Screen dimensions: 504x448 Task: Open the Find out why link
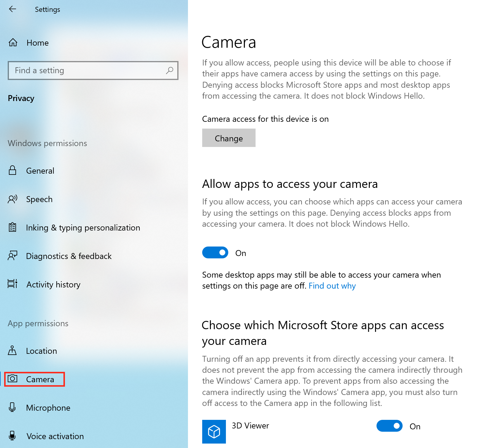click(332, 286)
